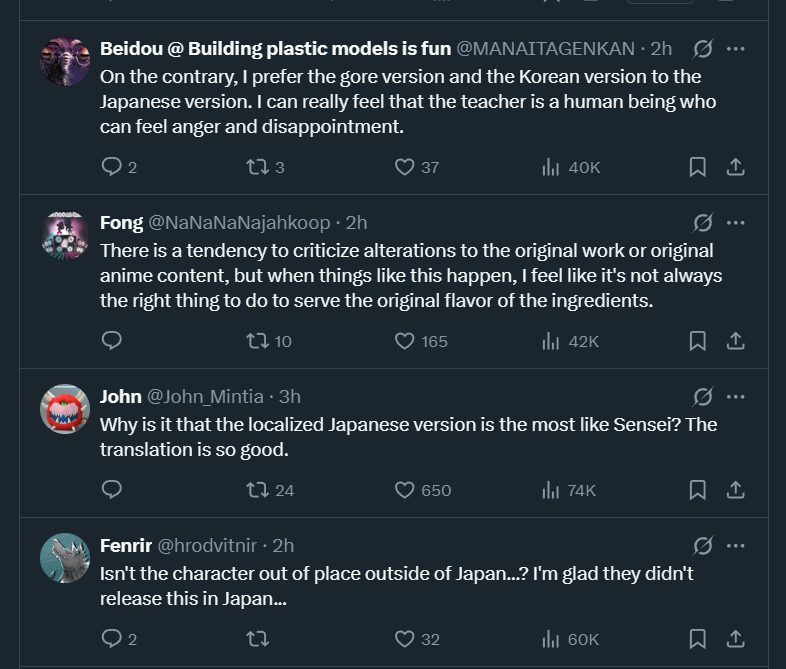View analytics of Fong's 42K views
This screenshot has width=786, height=669.
click(570, 341)
